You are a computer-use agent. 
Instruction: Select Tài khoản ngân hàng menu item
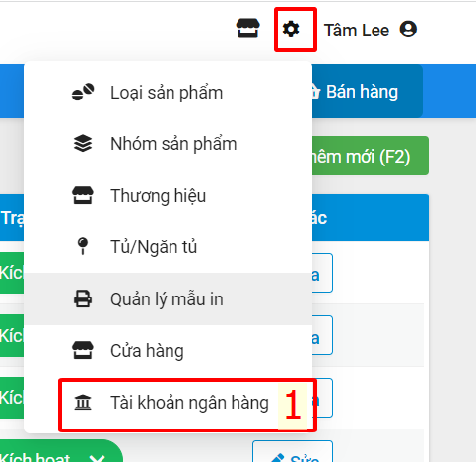click(x=168, y=403)
